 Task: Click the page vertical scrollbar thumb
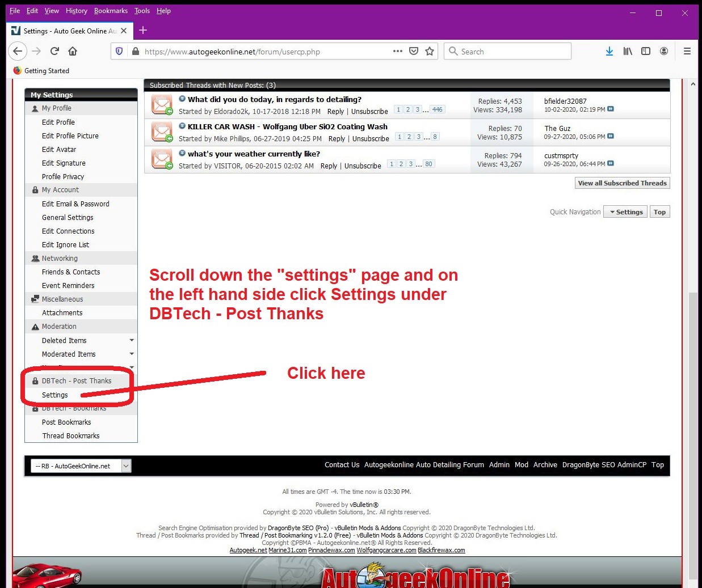(x=693, y=435)
